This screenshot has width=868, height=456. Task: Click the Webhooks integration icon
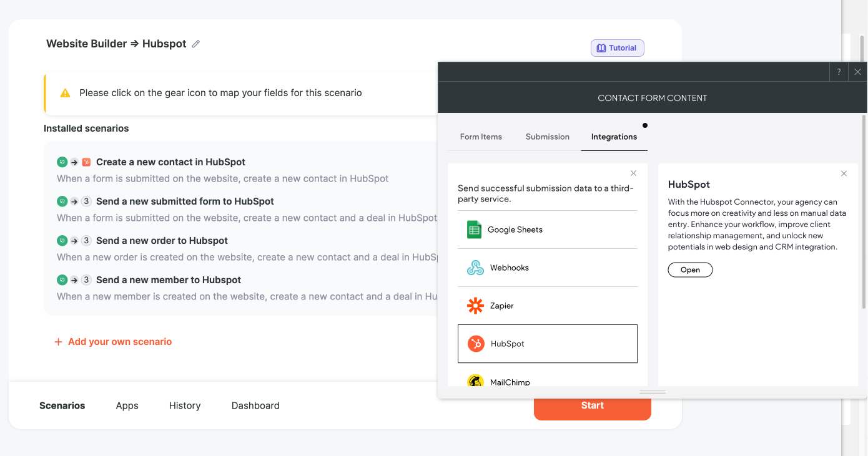[x=475, y=267]
